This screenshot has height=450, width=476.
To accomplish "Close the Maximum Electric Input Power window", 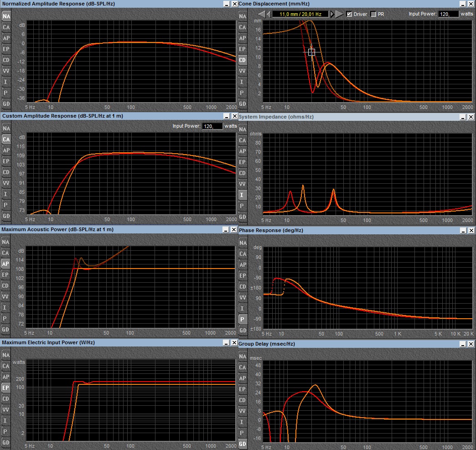I will 234,342.
